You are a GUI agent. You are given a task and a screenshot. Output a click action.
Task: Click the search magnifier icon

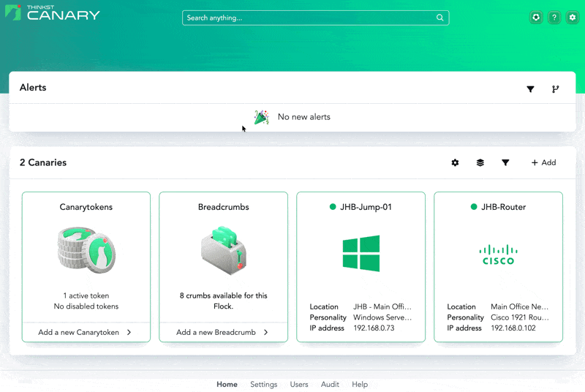pyautogui.click(x=440, y=18)
